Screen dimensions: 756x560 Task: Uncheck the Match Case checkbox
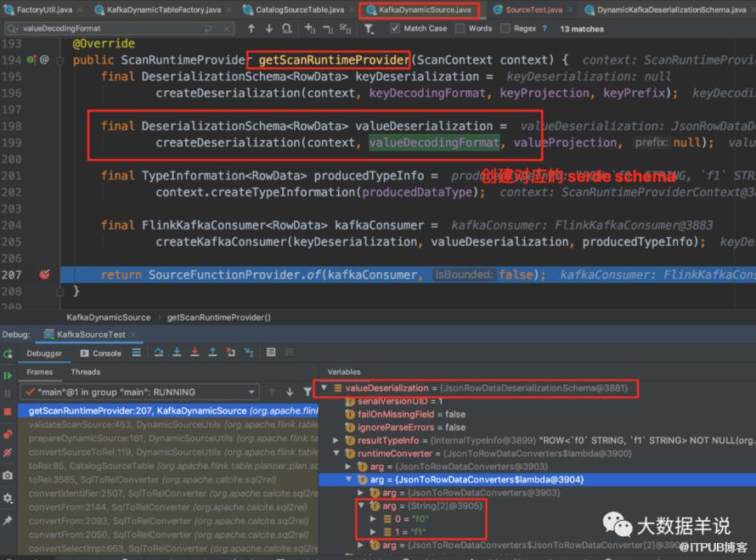[395, 28]
